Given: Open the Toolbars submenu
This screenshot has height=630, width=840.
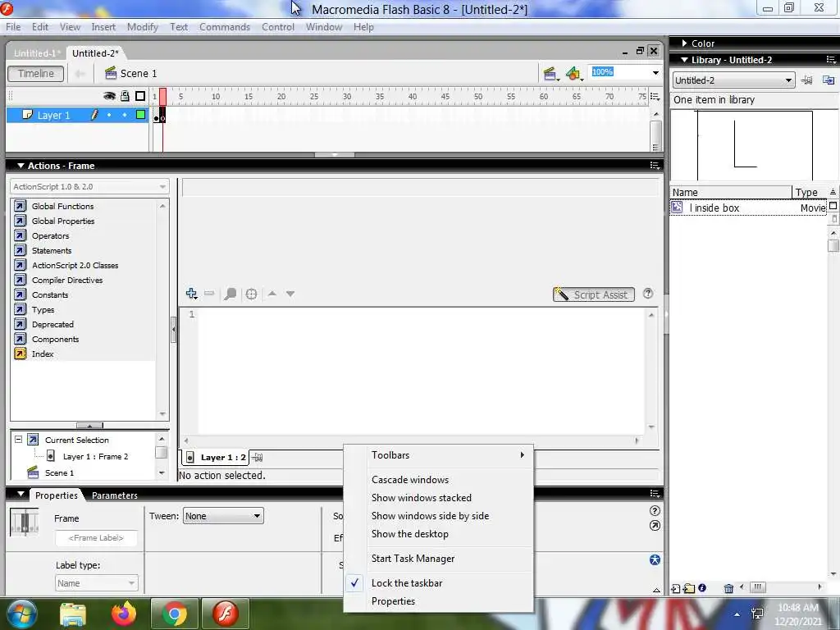Looking at the screenshot, I should pos(438,454).
